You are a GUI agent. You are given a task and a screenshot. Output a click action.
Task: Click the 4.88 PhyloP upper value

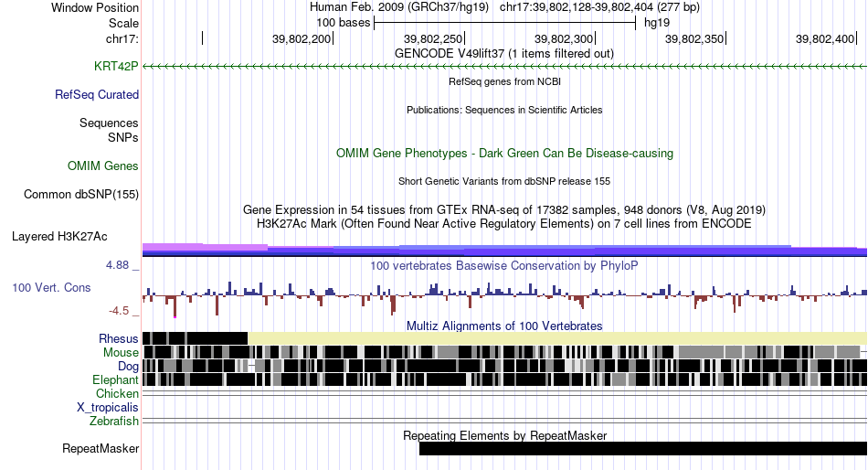tap(117, 265)
